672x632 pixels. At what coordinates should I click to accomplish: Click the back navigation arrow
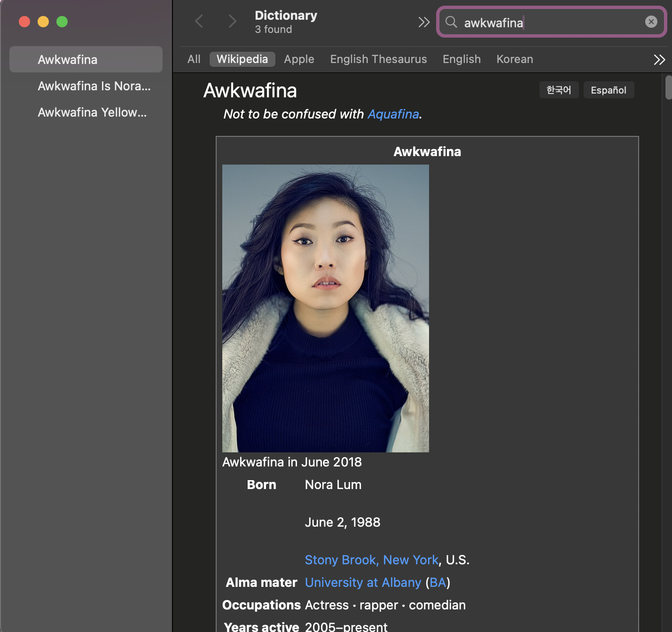pos(199,21)
